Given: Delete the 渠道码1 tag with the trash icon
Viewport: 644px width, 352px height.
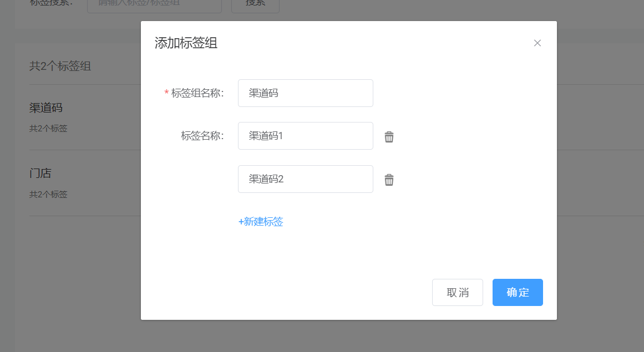Looking at the screenshot, I should coord(389,136).
